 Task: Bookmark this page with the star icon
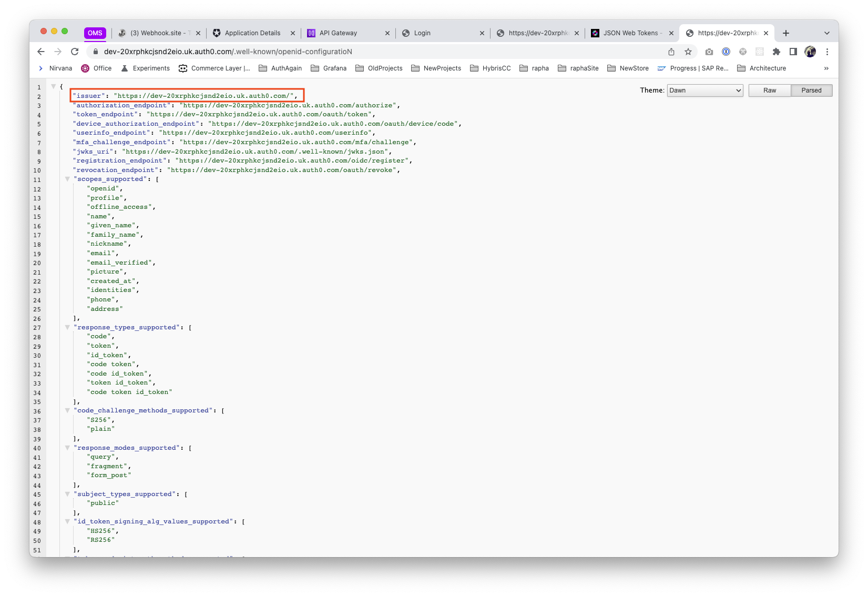(x=688, y=52)
